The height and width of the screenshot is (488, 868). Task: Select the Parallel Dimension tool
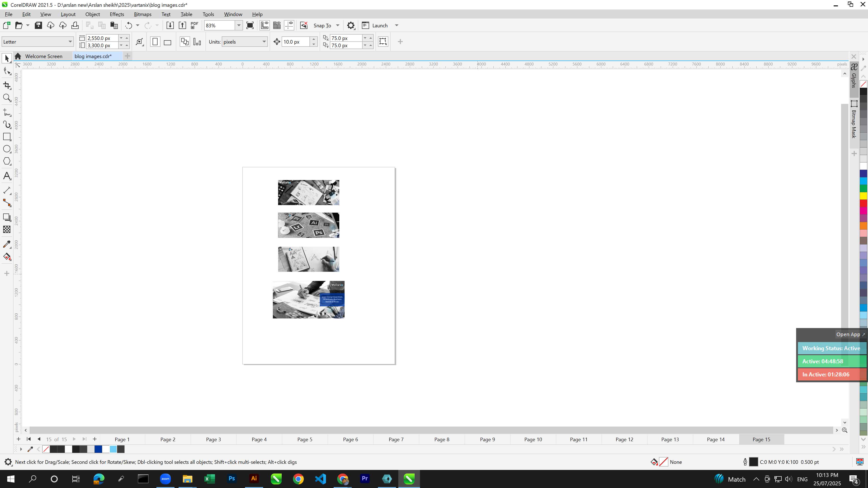[7, 190]
